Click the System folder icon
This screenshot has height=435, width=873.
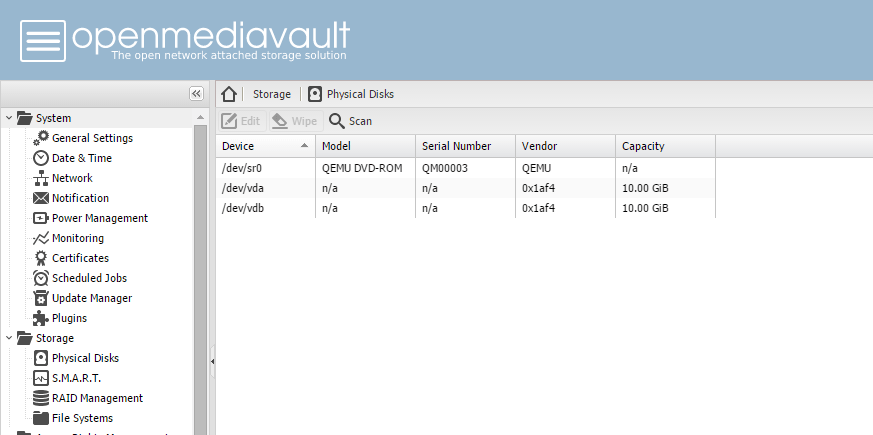point(24,118)
